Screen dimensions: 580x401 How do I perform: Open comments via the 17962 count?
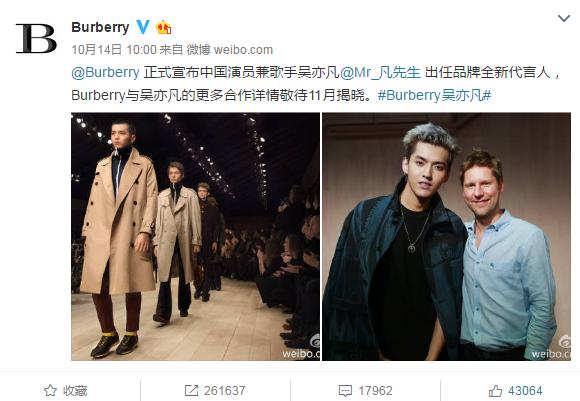click(x=375, y=391)
